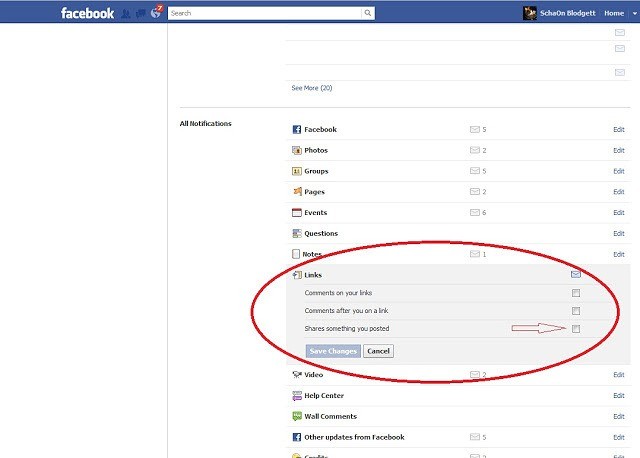Click the Photos notification icon
640x458 pixels.
[x=296, y=150]
